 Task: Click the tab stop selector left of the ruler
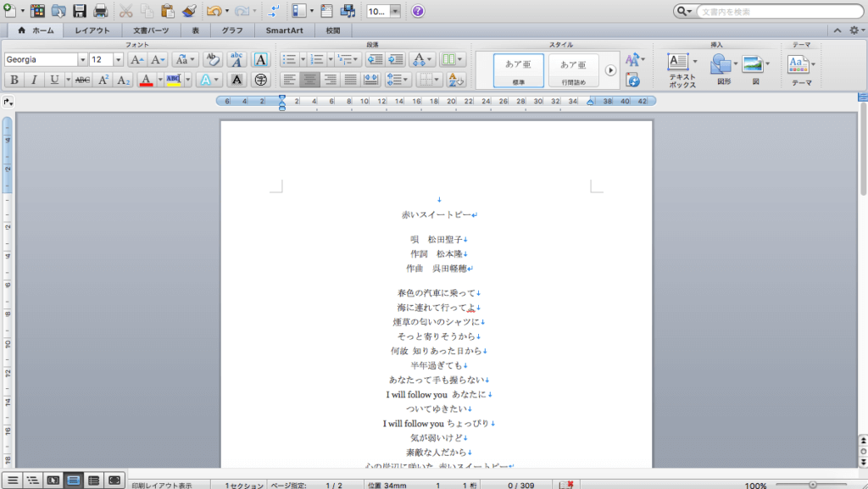click(8, 102)
